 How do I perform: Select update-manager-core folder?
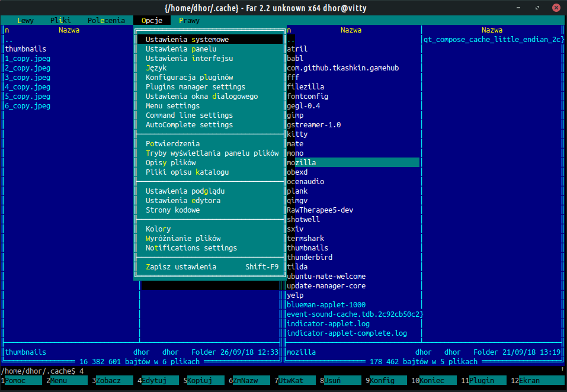tap(326, 286)
